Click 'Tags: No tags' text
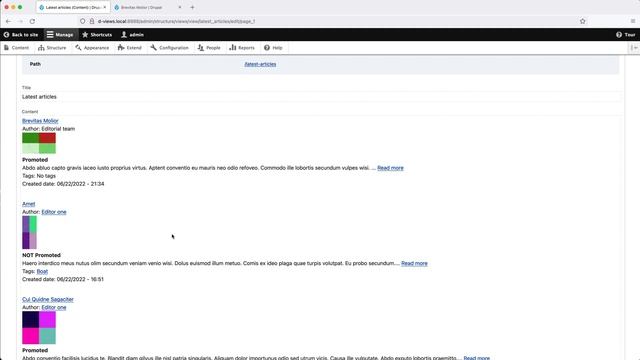640x360 pixels. pos(39,176)
